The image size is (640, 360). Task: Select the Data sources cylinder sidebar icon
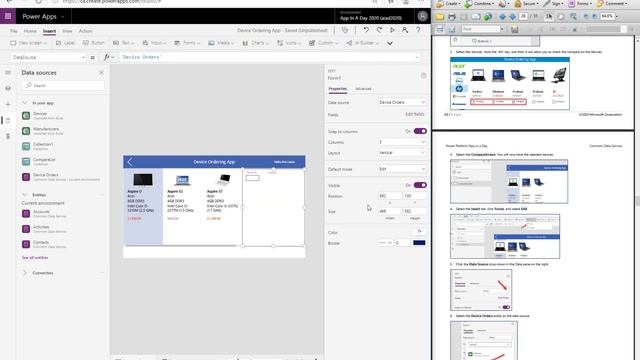tap(8, 120)
